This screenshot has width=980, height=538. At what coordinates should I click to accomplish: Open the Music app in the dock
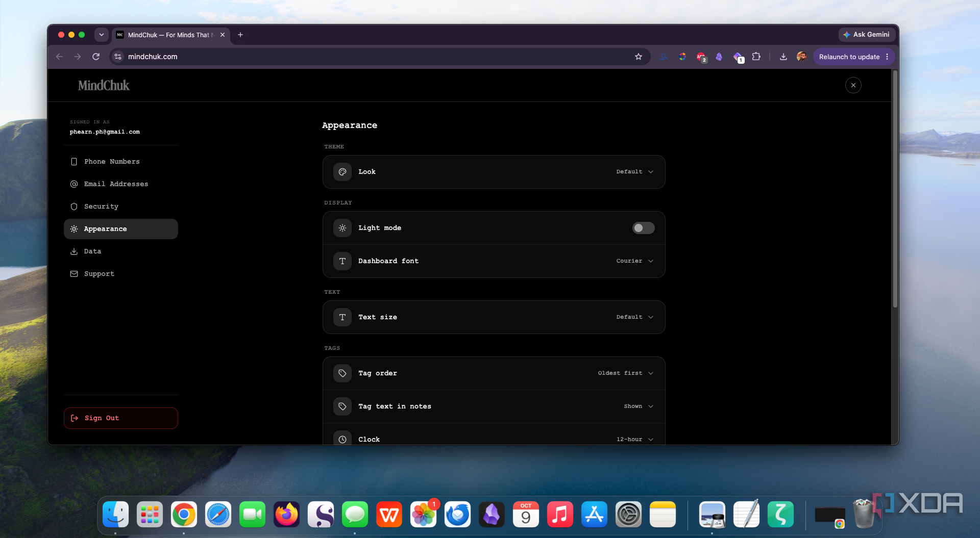[560, 514]
